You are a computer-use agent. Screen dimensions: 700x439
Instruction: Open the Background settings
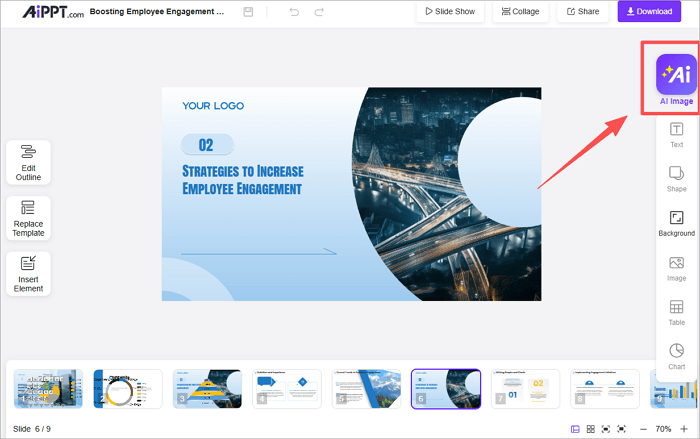[676, 222]
